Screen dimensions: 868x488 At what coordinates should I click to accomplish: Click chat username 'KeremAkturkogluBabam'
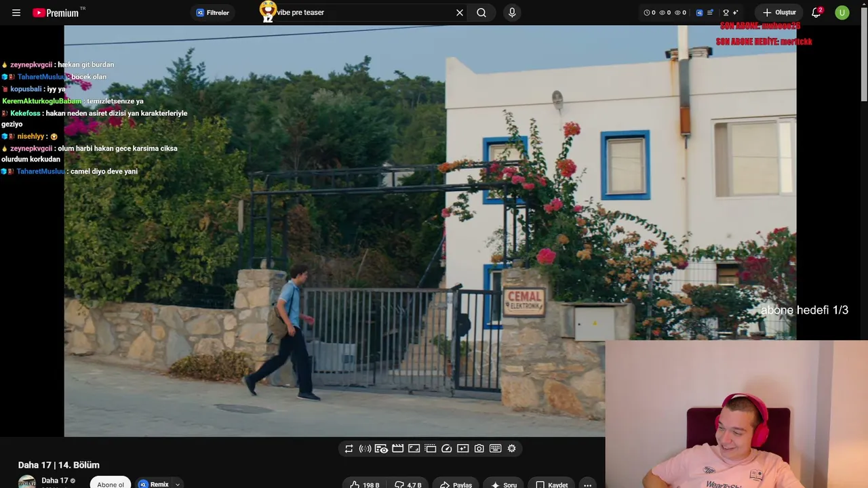[41, 101]
